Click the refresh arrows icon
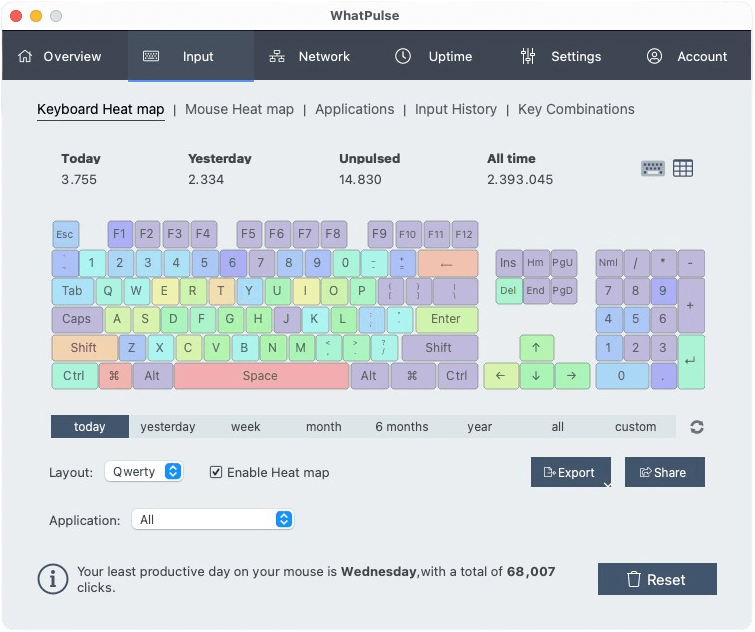Viewport: 755px width, 632px height. [x=696, y=427]
